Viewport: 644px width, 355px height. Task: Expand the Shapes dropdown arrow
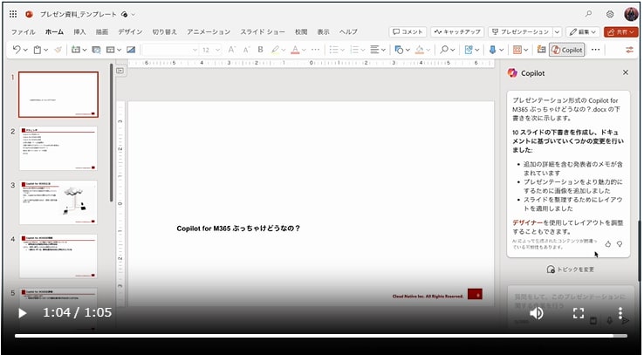click(x=408, y=50)
